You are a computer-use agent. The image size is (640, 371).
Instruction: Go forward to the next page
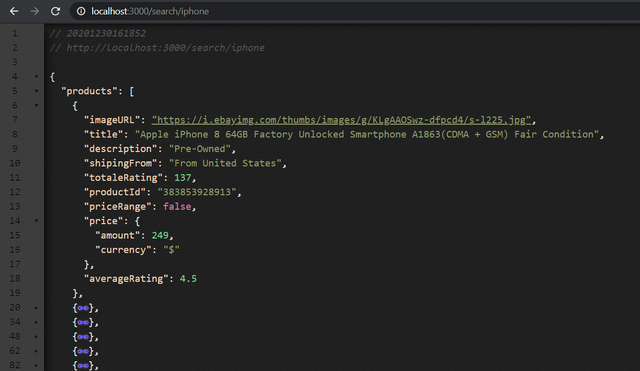(35, 11)
